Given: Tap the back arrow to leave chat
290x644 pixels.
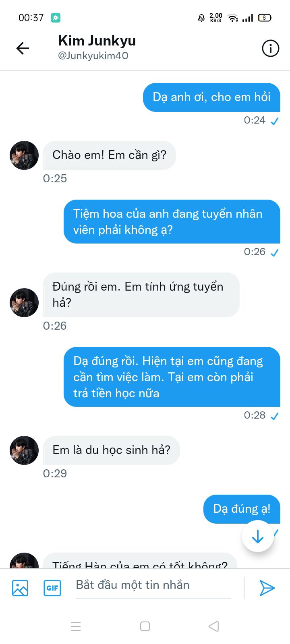Looking at the screenshot, I should 23,48.
